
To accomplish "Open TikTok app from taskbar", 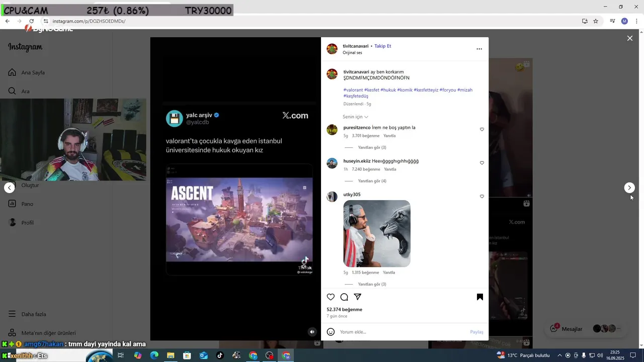I will click(x=220, y=355).
